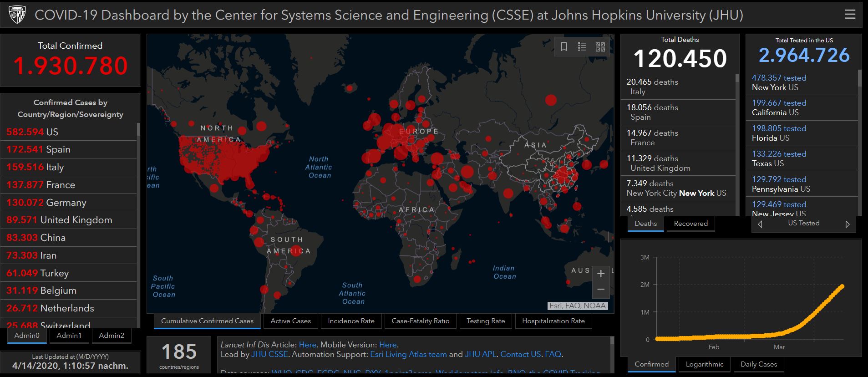Screen dimensions: 868x377
Task: Click the JHU shield logo
Action: pyautogui.click(x=17, y=15)
